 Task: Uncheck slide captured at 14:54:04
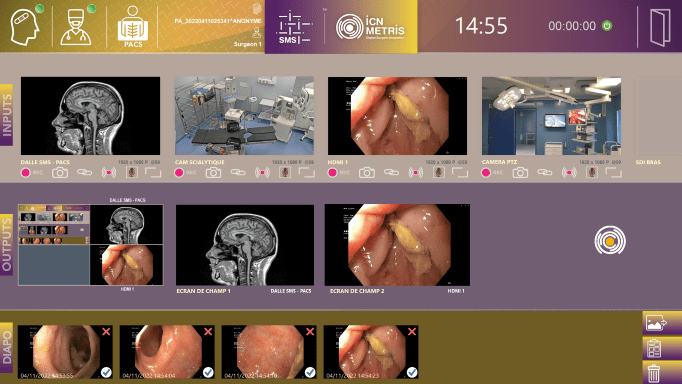tap(208, 372)
